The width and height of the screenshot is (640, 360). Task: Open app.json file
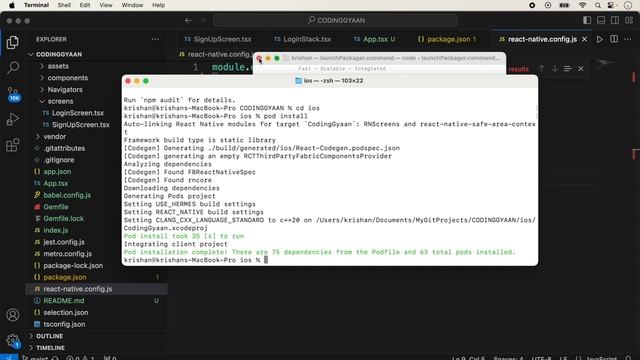pyautogui.click(x=57, y=172)
